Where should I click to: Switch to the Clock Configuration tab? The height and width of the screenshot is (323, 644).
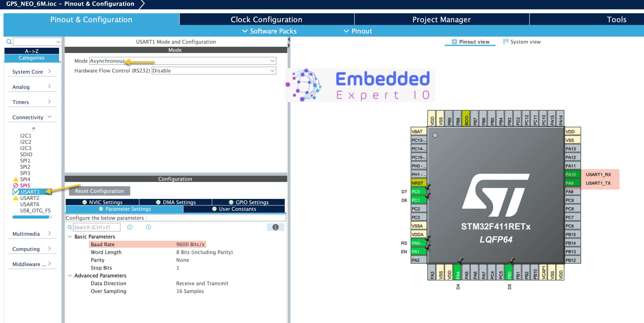click(x=266, y=19)
